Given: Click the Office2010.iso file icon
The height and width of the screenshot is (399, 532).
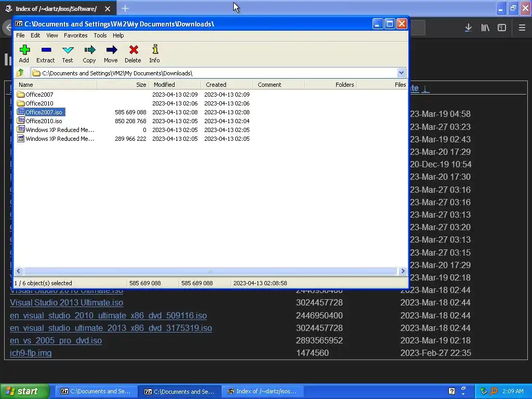Looking at the screenshot, I should coord(21,121).
